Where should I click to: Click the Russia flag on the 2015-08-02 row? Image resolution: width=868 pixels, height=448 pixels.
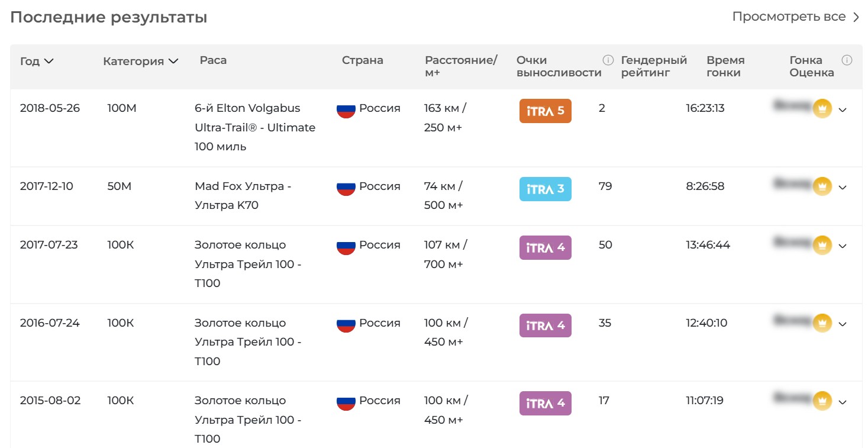click(x=346, y=401)
